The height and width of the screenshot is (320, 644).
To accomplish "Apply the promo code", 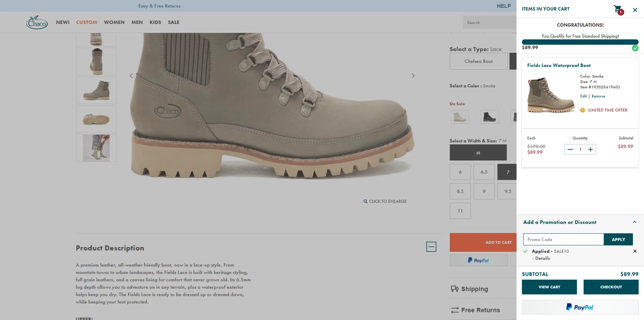I will (x=618, y=239).
